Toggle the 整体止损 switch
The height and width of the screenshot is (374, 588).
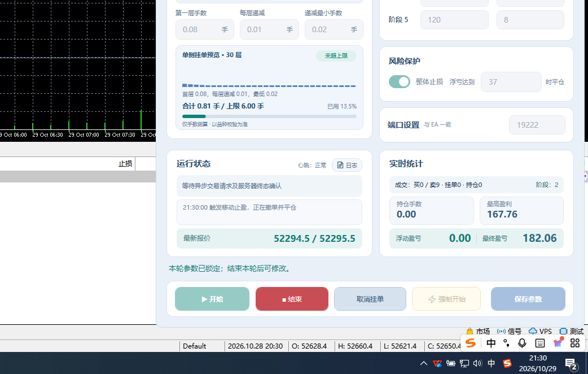pos(400,81)
